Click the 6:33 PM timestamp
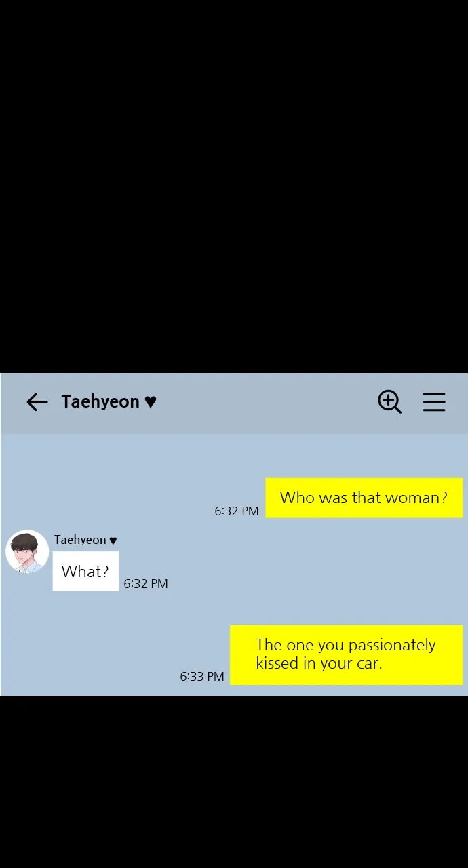Image resolution: width=468 pixels, height=868 pixels. tap(201, 676)
